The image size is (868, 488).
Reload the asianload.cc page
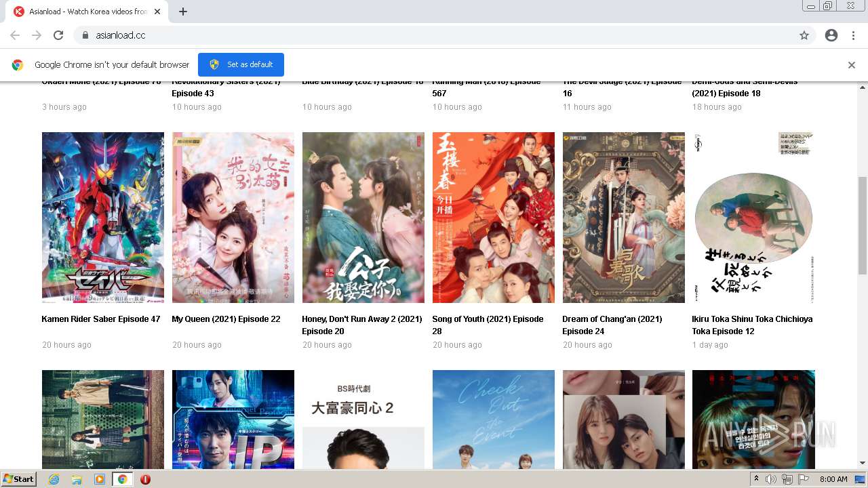[58, 35]
